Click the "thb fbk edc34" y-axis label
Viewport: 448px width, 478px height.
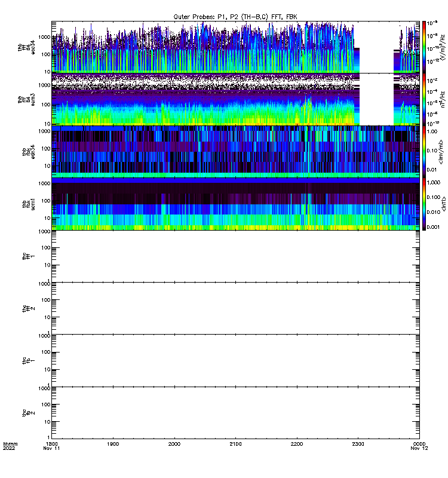tap(29, 152)
